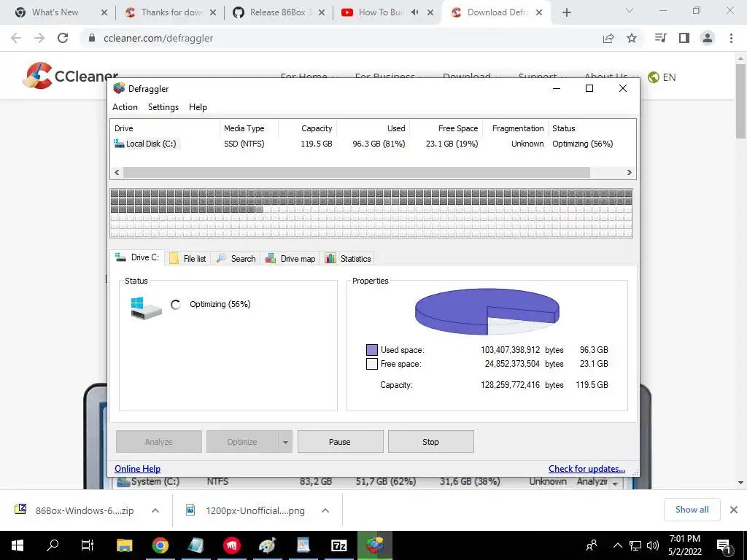Viewport: 747px width, 560px height.
Task: Open a new Chrome tab
Action: coord(566,13)
